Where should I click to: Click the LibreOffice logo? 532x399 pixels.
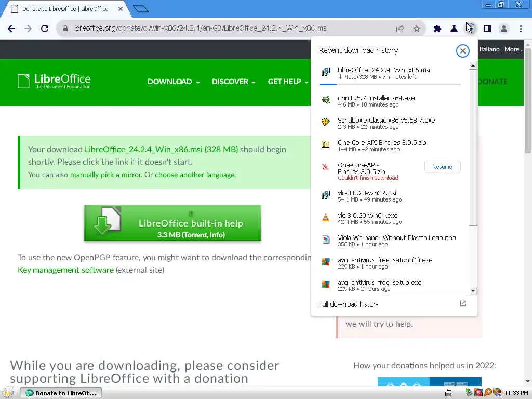54,82
